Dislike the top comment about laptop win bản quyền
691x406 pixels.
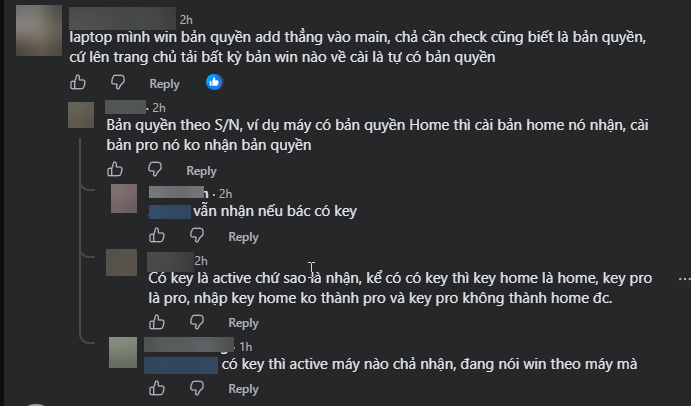click(x=118, y=82)
